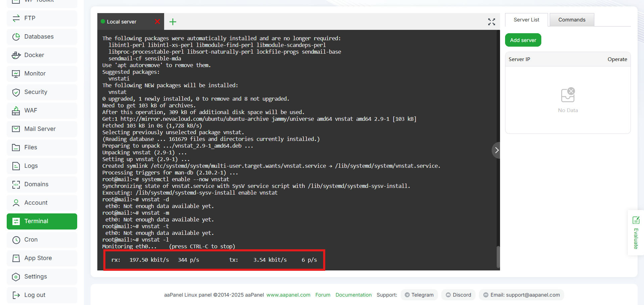Viewport: 644px width, 305px height.
Task: Click the Evaluate feedback icon
Action: tap(636, 220)
